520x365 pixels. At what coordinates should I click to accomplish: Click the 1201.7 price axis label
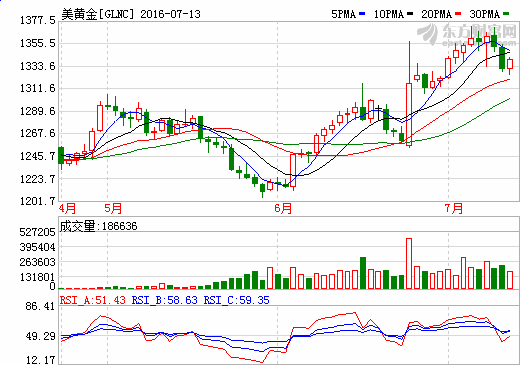coord(38,201)
